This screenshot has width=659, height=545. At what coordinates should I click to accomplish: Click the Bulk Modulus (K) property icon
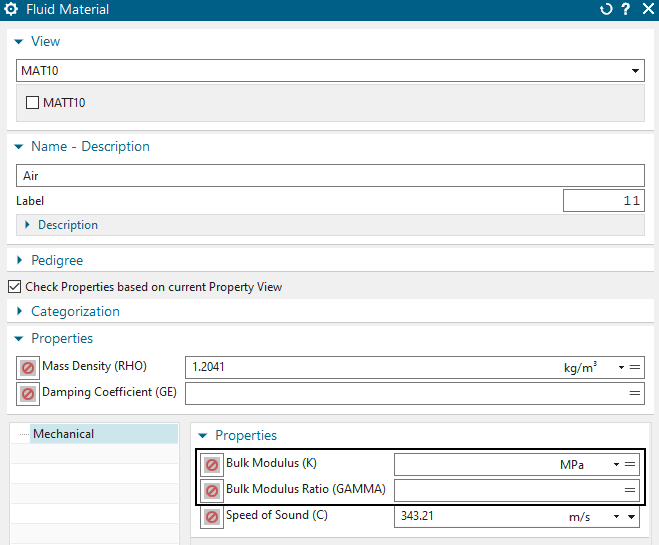pos(212,465)
